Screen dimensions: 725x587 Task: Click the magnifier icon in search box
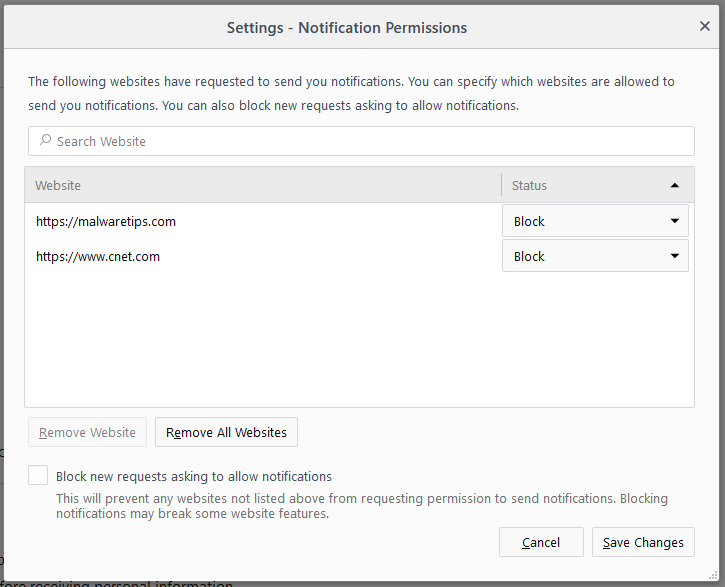click(45, 141)
